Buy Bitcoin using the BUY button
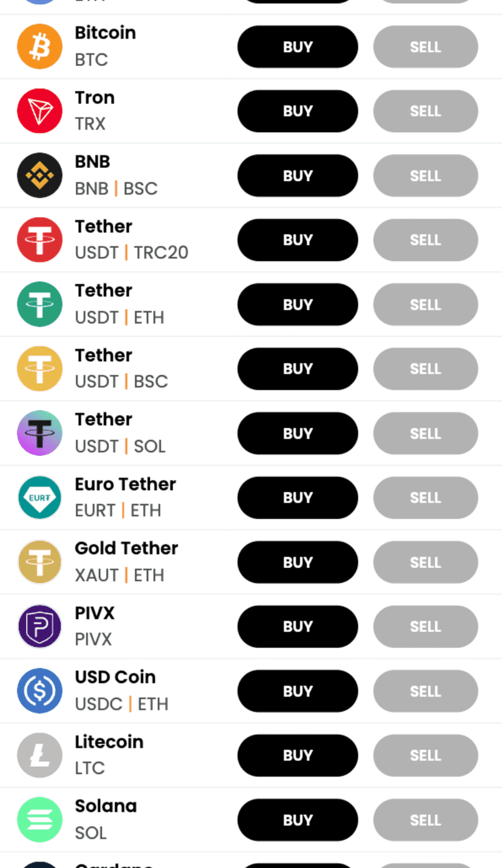This screenshot has width=502, height=868. 297,47
